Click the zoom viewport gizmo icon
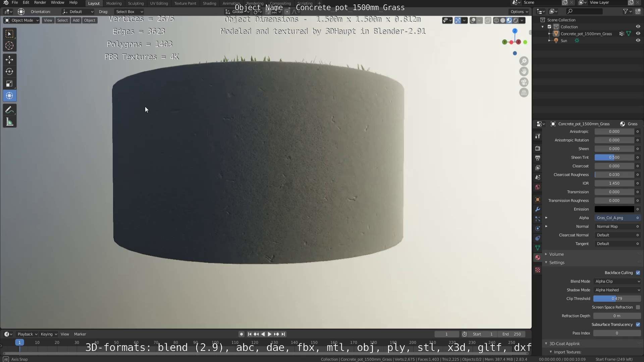Screen dimensions: 644x362 tap(524, 61)
